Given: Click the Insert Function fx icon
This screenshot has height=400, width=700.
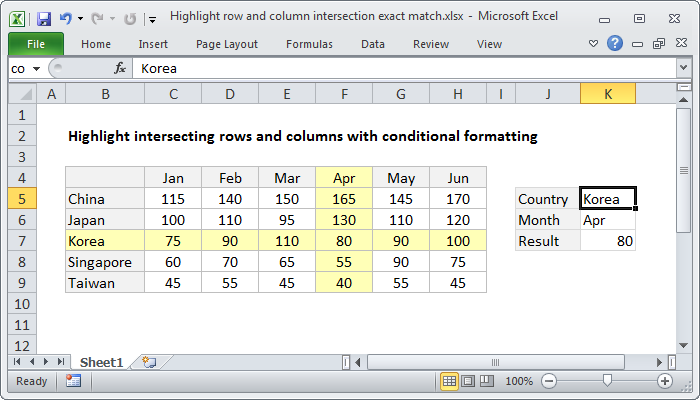Looking at the screenshot, I should (x=120, y=68).
